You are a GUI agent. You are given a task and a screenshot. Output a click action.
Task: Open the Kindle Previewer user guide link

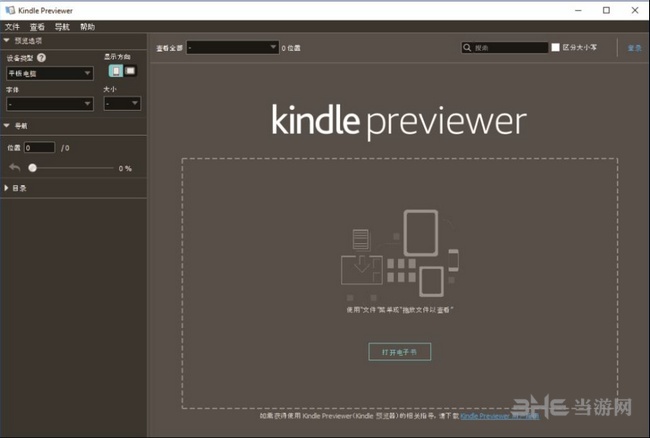[x=500, y=416]
